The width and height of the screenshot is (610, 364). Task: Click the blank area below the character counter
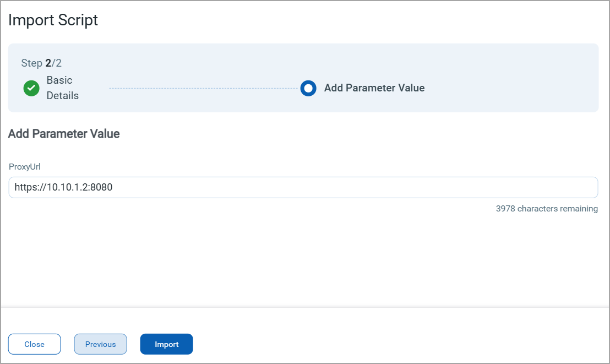point(303,259)
